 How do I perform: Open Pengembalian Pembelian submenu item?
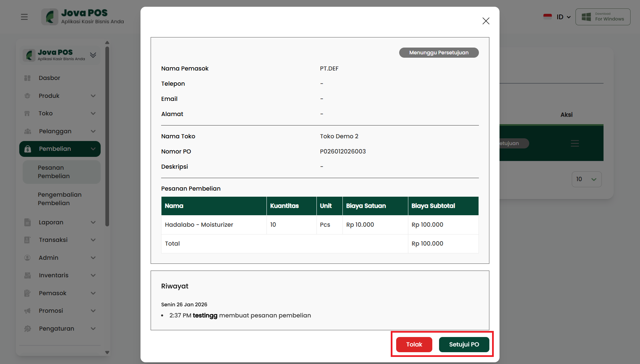coord(60,199)
